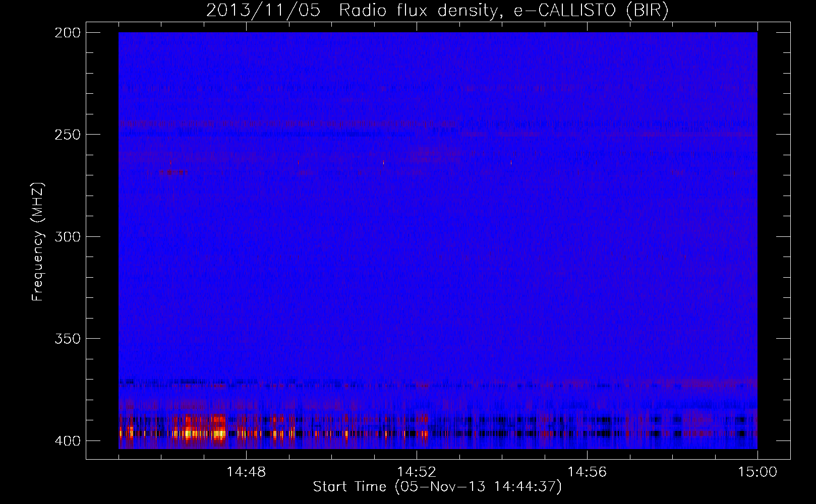
Task: Click the "Frequency (MHZ)" axis label
Action: click(x=38, y=242)
